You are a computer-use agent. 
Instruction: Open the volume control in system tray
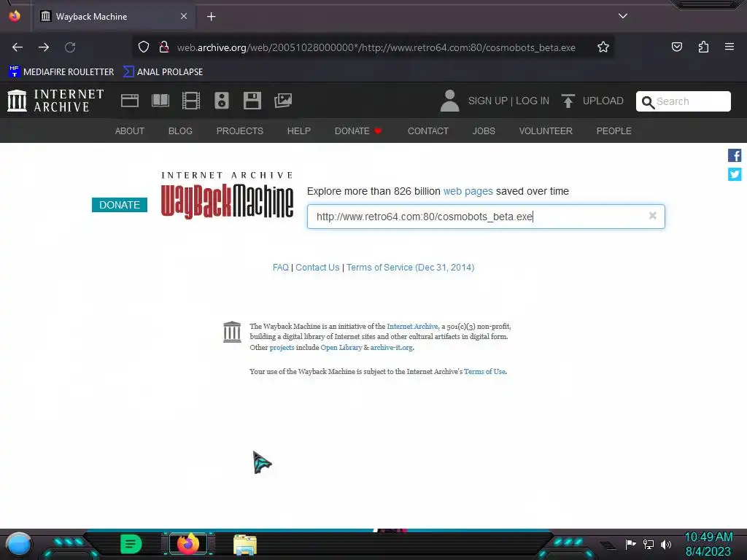(x=666, y=544)
